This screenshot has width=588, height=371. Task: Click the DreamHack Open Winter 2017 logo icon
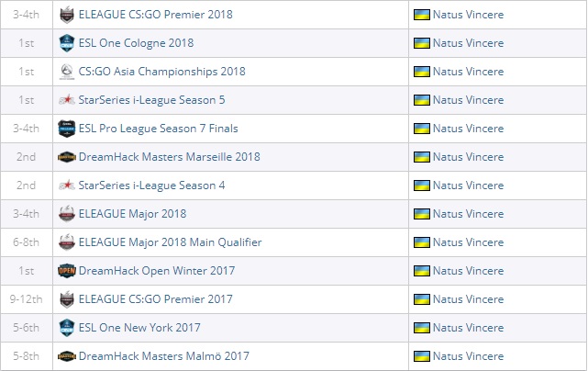pos(67,271)
